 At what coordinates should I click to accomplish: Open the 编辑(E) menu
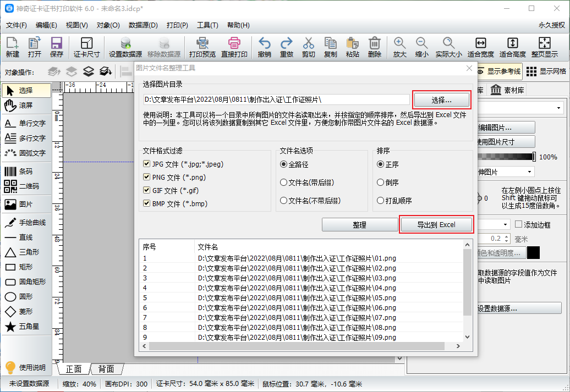pos(46,25)
